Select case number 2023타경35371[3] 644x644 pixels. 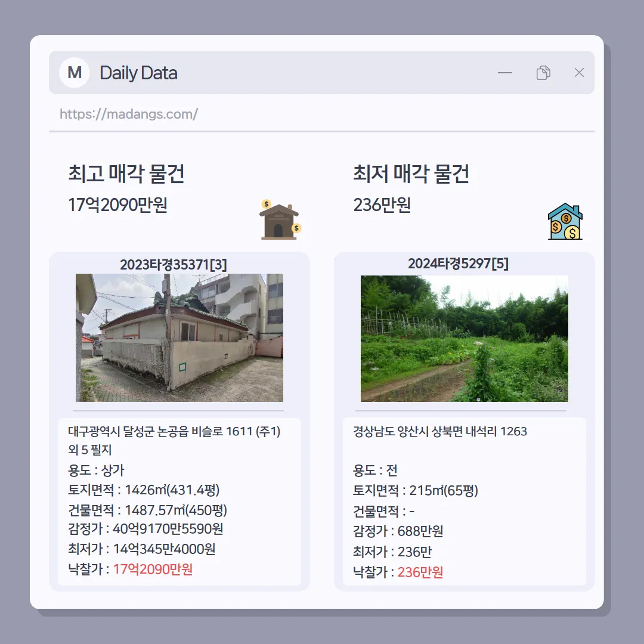pyautogui.click(x=174, y=265)
